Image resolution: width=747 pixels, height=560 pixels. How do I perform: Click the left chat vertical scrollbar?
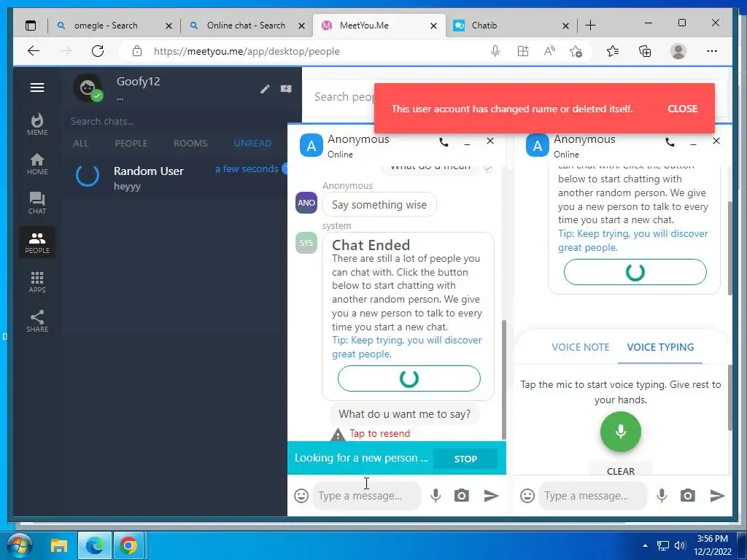[x=504, y=379]
